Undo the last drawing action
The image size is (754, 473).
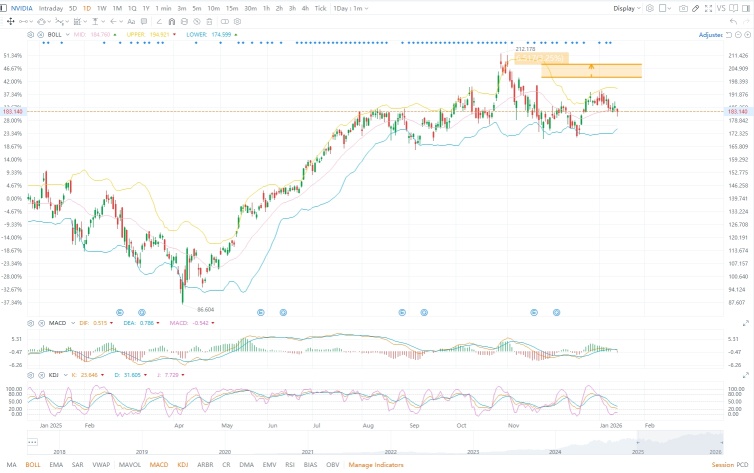[733, 22]
